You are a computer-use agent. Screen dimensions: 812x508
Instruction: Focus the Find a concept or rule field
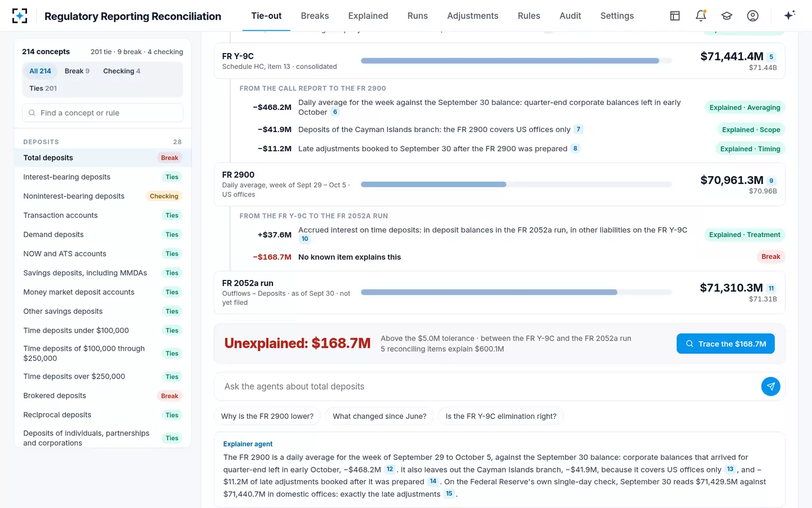pos(103,113)
